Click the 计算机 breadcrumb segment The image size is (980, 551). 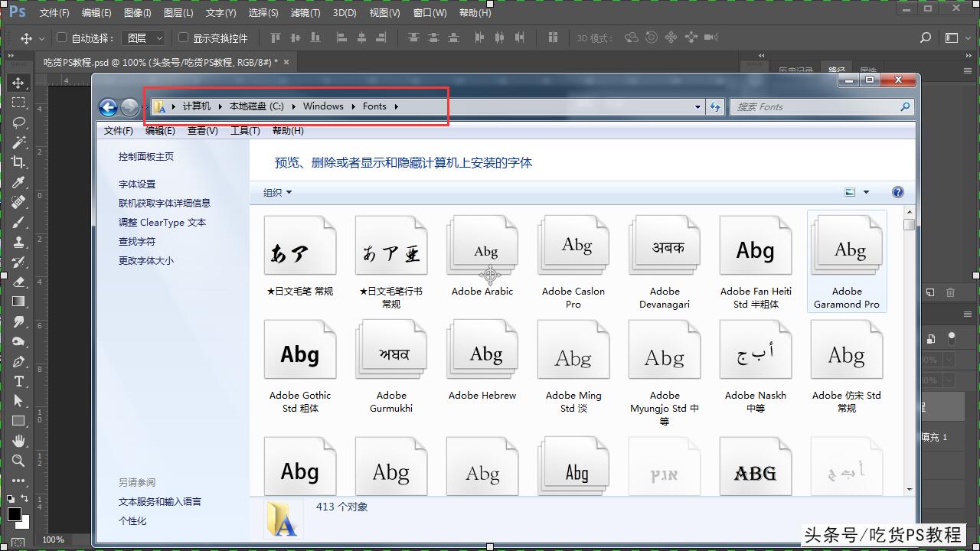196,106
